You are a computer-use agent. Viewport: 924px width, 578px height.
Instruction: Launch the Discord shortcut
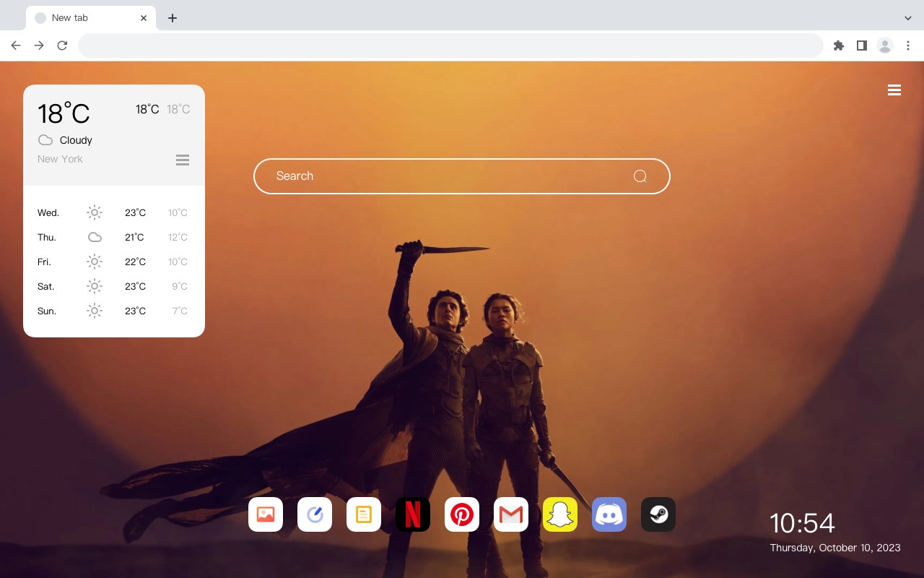[x=609, y=514]
